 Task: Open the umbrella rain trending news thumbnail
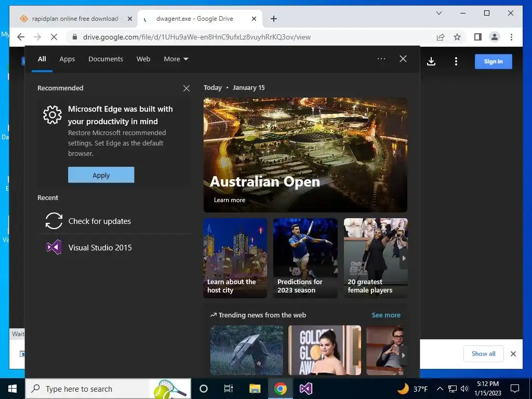tap(247, 350)
